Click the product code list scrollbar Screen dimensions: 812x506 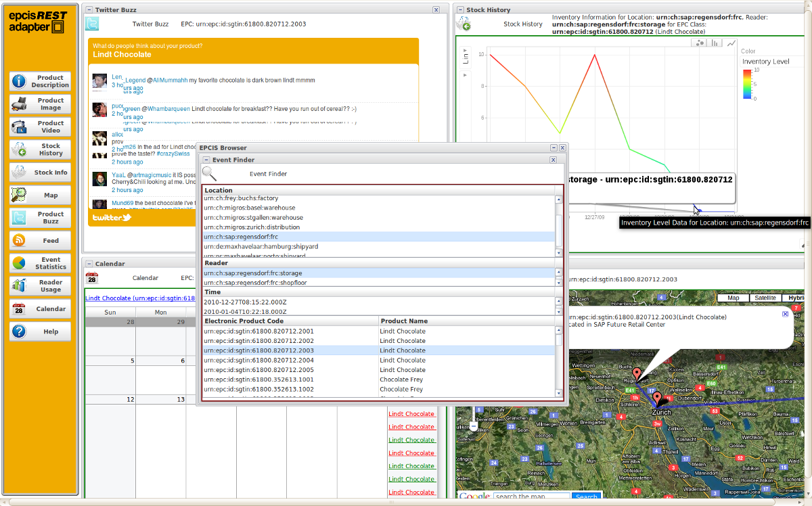coord(559,361)
